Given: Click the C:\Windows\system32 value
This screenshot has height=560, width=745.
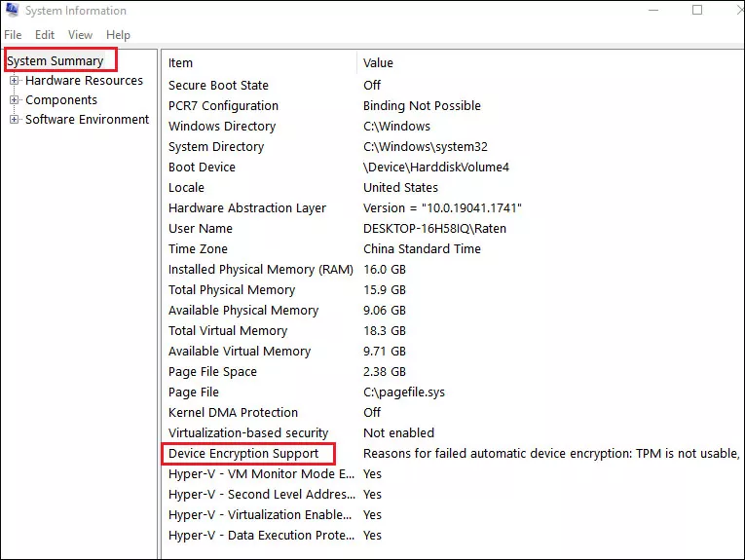Looking at the screenshot, I should [426, 146].
